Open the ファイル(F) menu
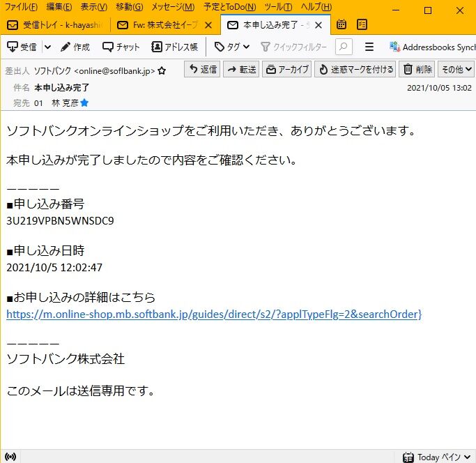The height and width of the screenshot is (463, 476). point(21,7)
